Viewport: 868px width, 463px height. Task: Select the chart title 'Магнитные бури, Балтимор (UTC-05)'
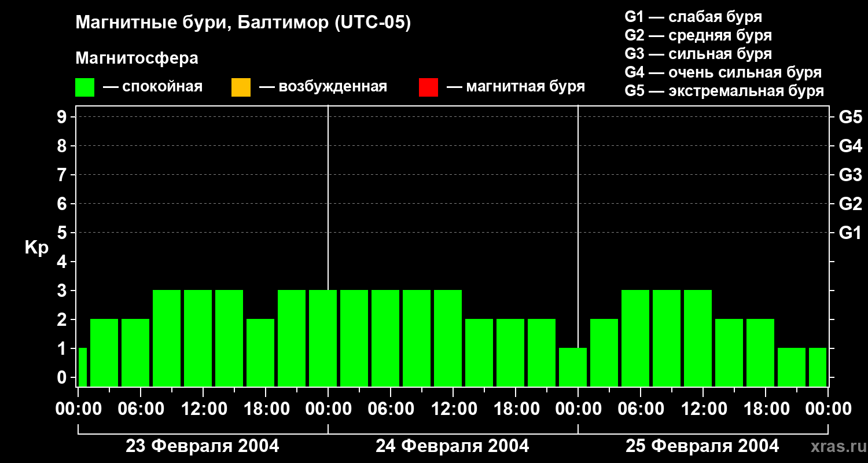[x=243, y=23]
